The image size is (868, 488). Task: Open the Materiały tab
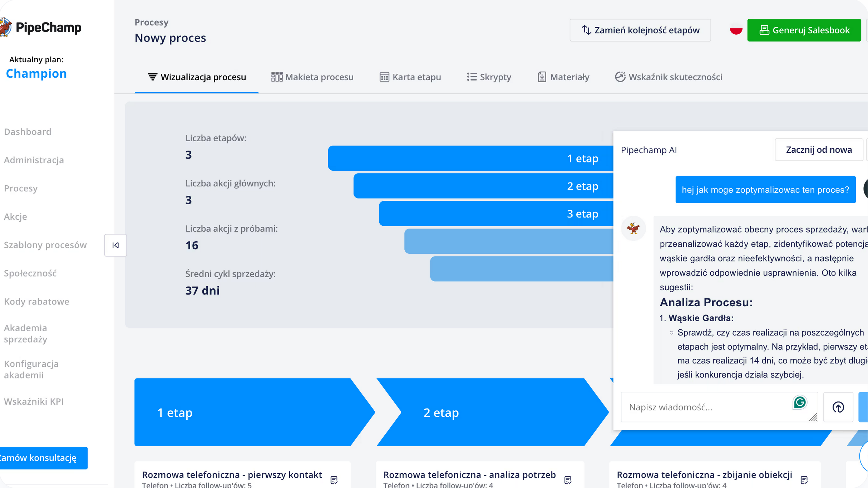coord(563,77)
